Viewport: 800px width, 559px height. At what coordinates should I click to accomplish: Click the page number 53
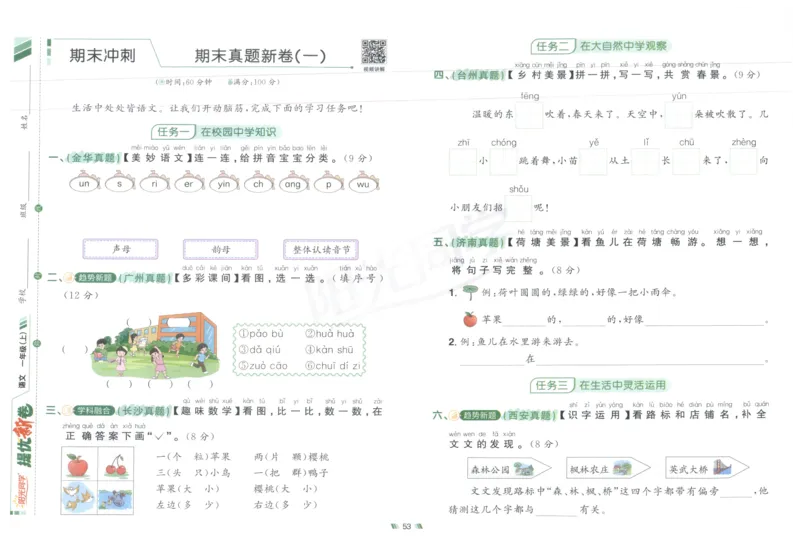(x=407, y=526)
